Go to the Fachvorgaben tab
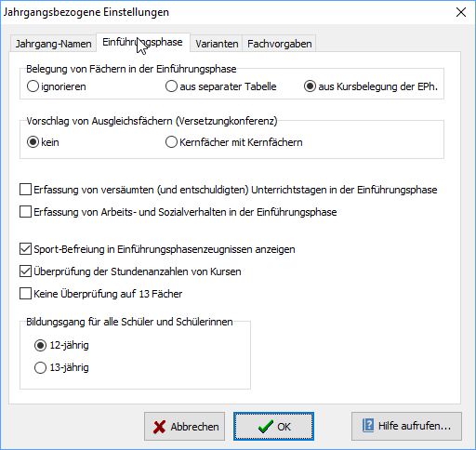 (279, 44)
